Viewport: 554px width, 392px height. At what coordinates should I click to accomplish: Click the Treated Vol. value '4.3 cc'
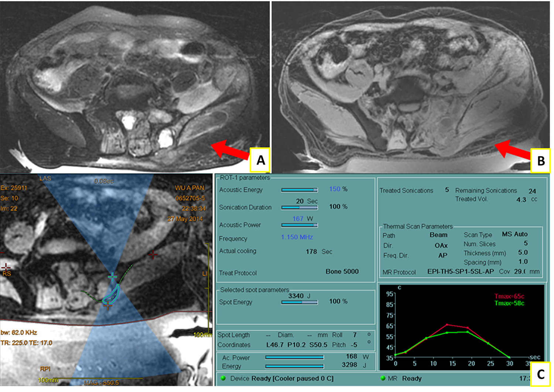(527, 200)
